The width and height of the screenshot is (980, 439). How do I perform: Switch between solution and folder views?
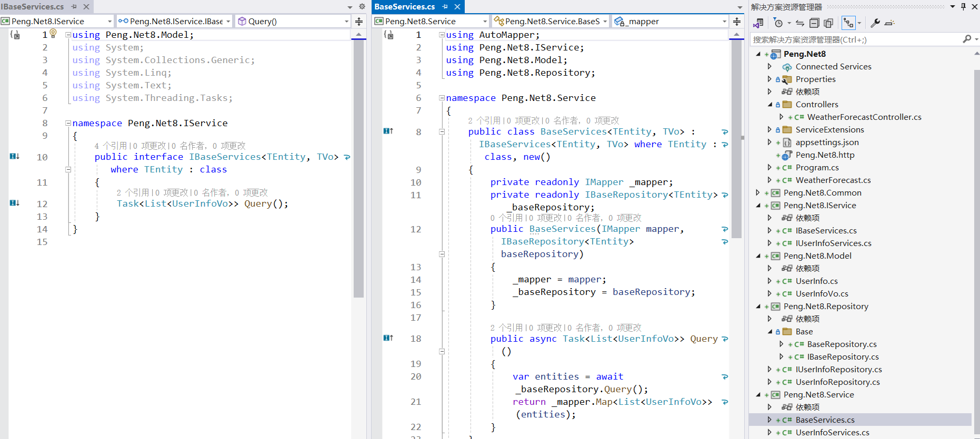click(758, 23)
